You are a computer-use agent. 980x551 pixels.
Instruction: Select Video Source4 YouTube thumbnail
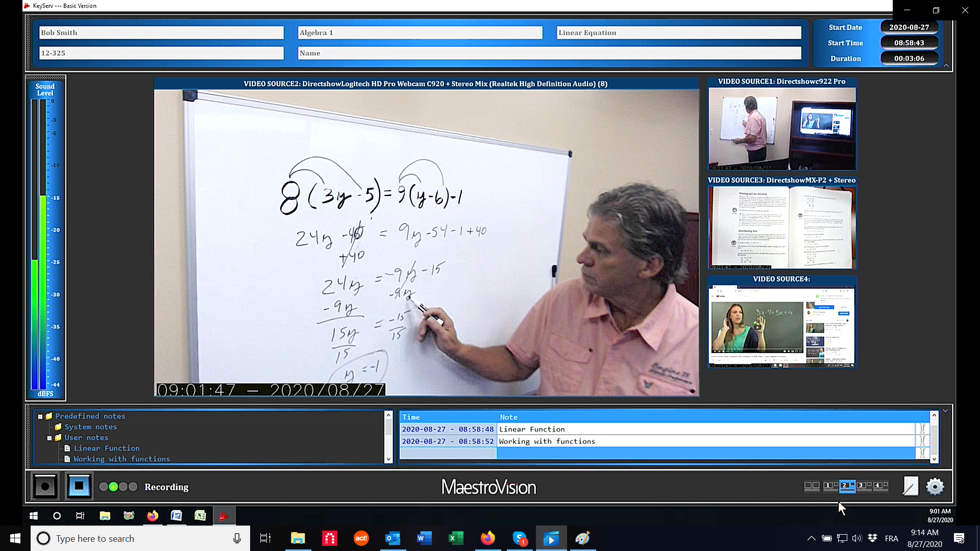point(781,327)
